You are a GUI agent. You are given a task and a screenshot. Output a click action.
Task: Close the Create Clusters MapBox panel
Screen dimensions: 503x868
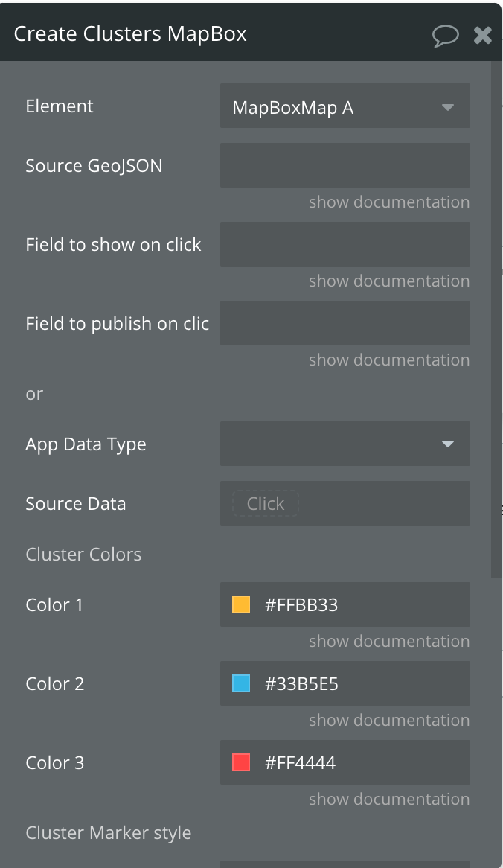pos(482,36)
